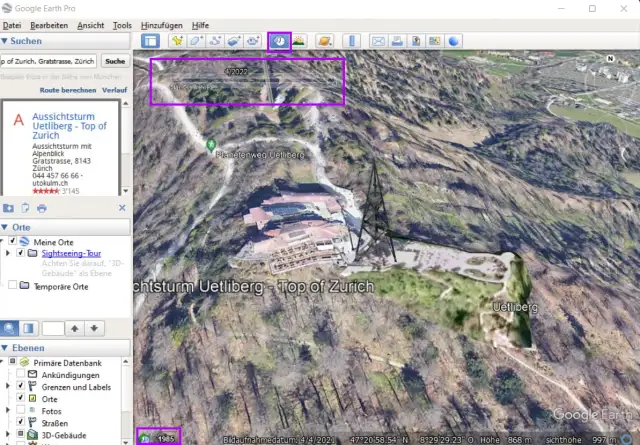Click the historical imagery clock icon

coord(280,41)
